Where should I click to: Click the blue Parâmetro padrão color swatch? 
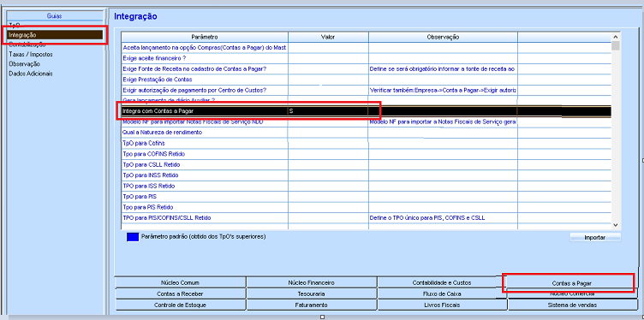(x=133, y=237)
